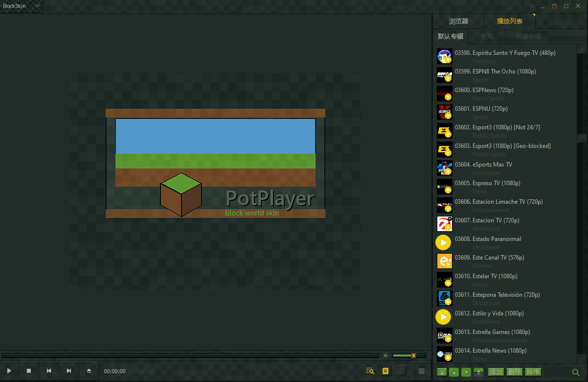This screenshot has height=382, width=588.
Task: Move selected item to top of playlist
Action: click(x=442, y=372)
